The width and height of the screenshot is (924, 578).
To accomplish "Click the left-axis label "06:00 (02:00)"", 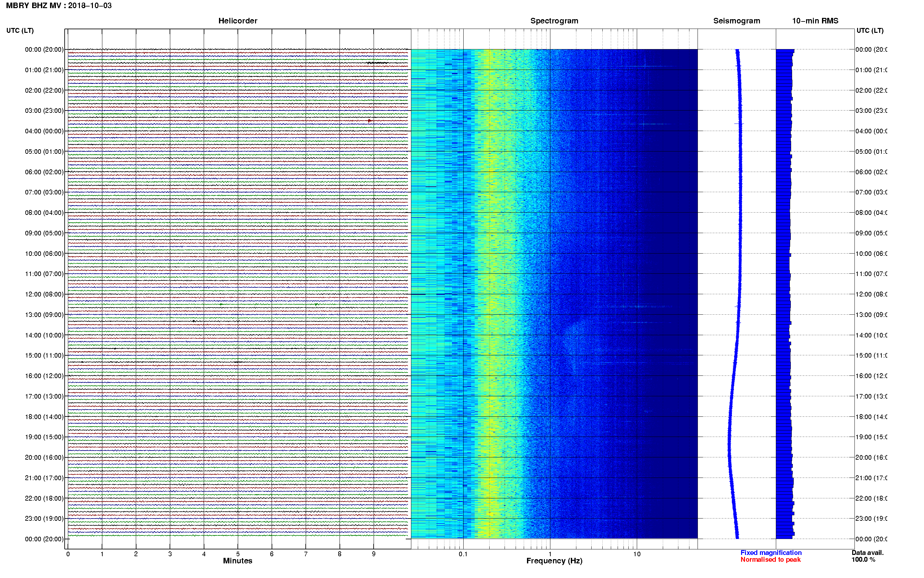I will [x=44, y=172].
